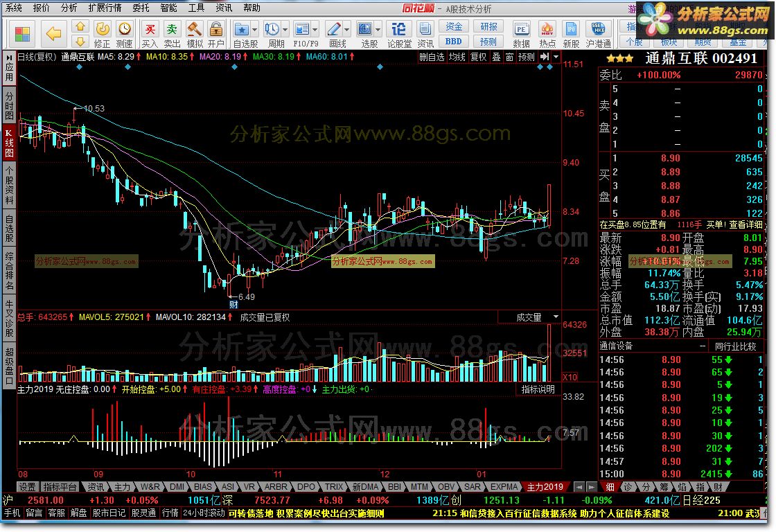Toggle 复权 price adjustment mode
The image size is (776, 532).
tap(478, 57)
